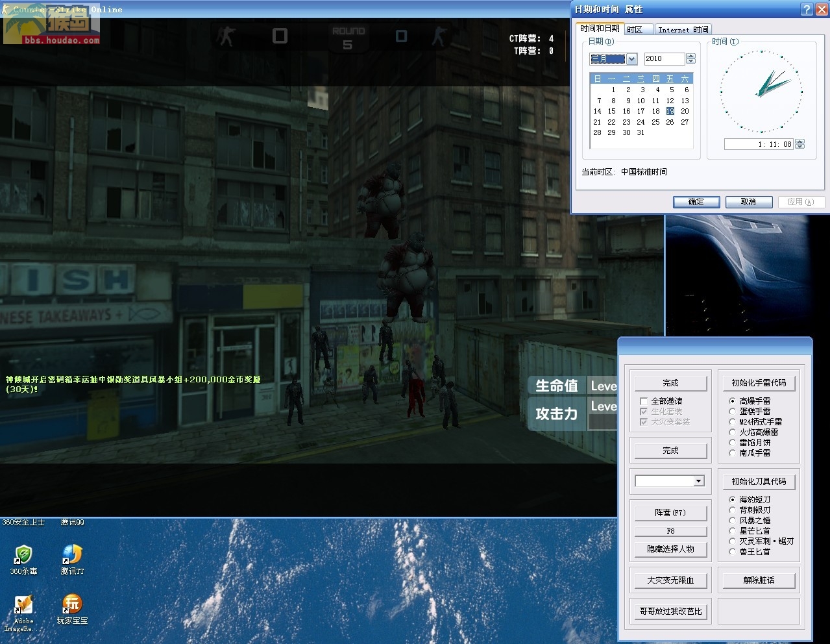
Task: Click the Counter-Strike Online window title bar
Action: pyautogui.click(x=284, y=9)
